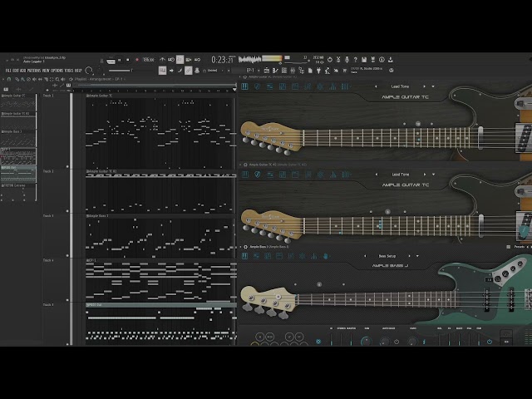Open the FILE menu

[x=8, y=71]
